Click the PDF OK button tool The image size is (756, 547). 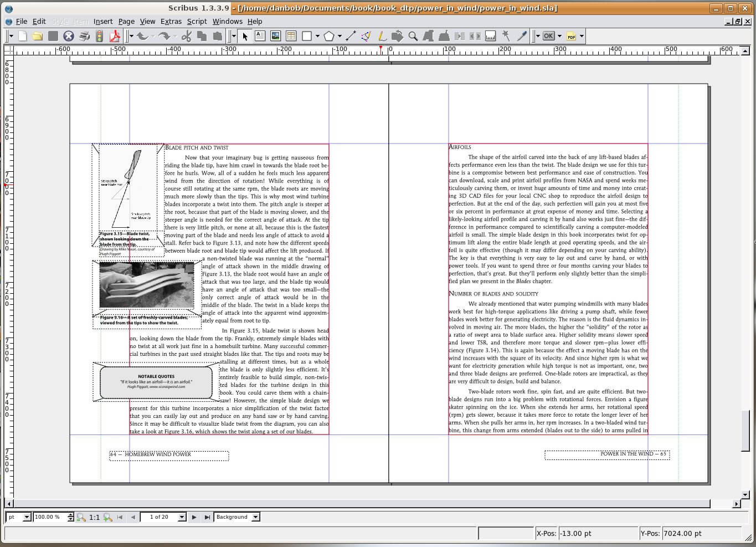coord(549,36)
